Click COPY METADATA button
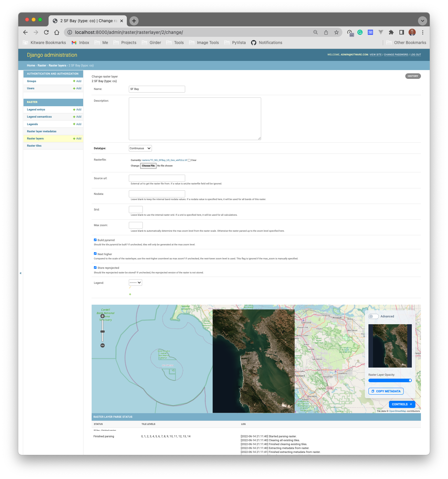The image size is (448, 479). [386, 391]
